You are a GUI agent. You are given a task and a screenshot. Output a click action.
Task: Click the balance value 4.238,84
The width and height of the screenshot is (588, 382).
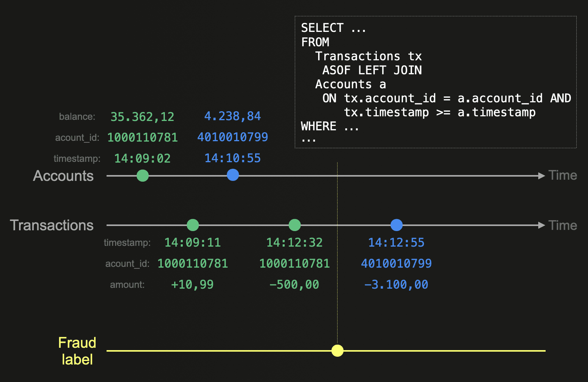pos(233,116)
